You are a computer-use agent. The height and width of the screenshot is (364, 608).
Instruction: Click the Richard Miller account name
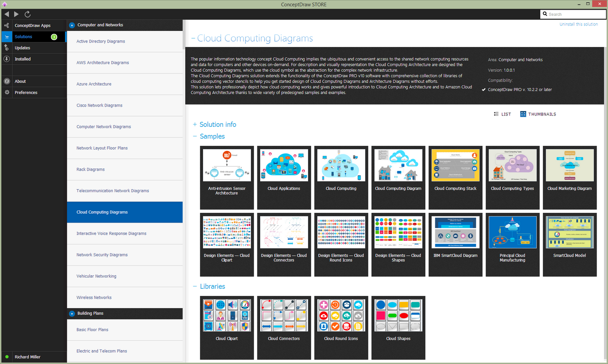pos(28,357)
